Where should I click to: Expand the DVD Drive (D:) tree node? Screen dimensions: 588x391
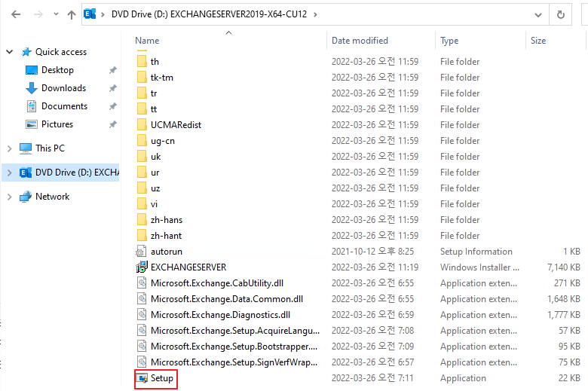point(10,173)
